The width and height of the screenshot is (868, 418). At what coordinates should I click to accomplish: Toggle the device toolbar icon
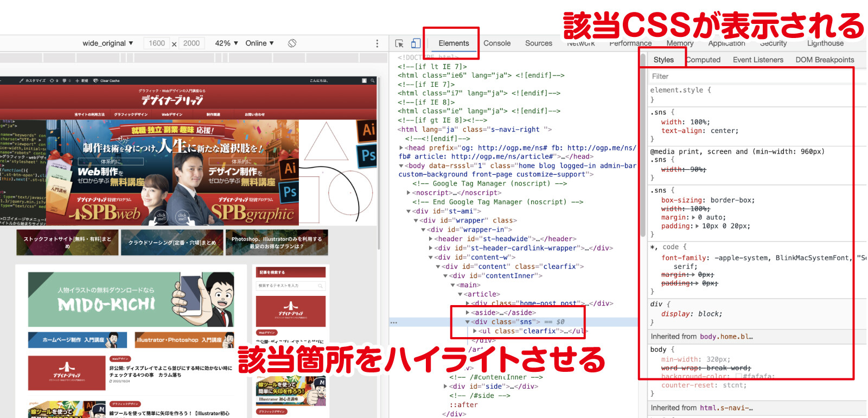(x=416, y=43)
